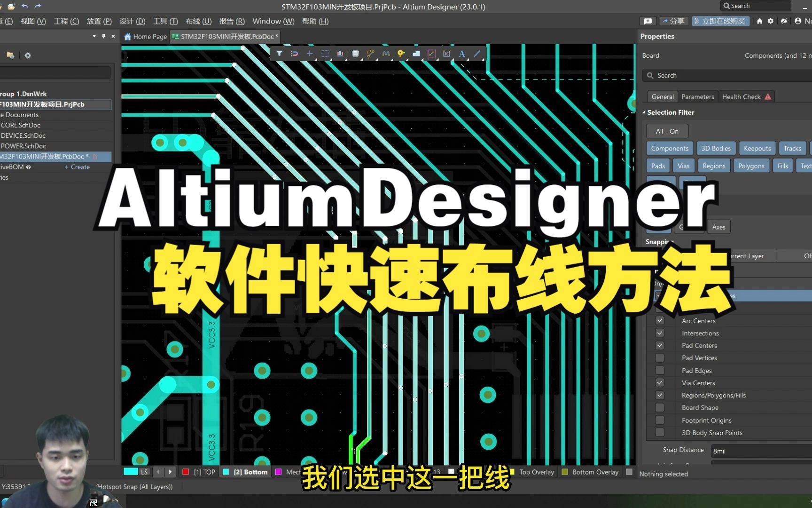Enable Board Shape snapping option
Viewport: 812px width, 508px height.
coord(660,407)
